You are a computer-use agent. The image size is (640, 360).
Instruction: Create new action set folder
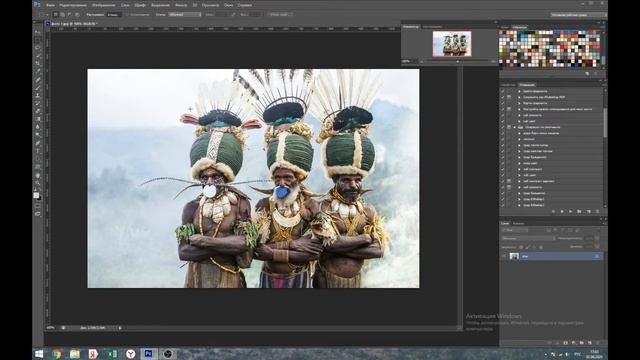click(x=579, y=211)
